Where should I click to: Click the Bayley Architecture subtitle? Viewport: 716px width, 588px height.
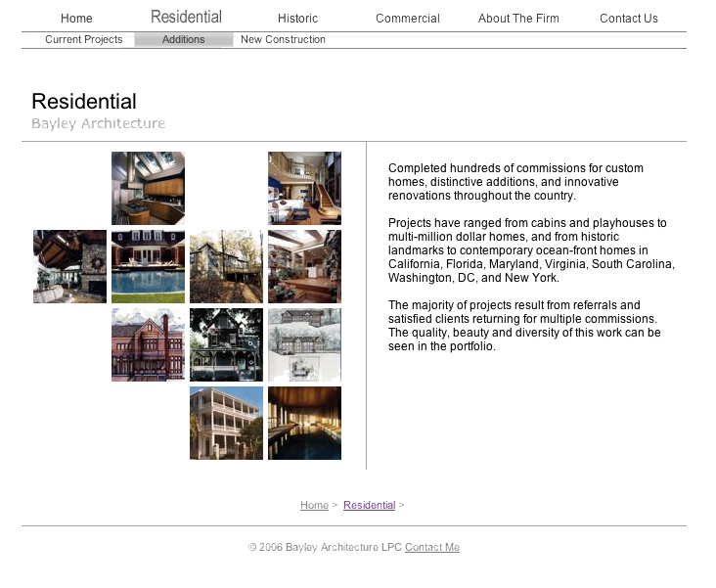point(98,123)
